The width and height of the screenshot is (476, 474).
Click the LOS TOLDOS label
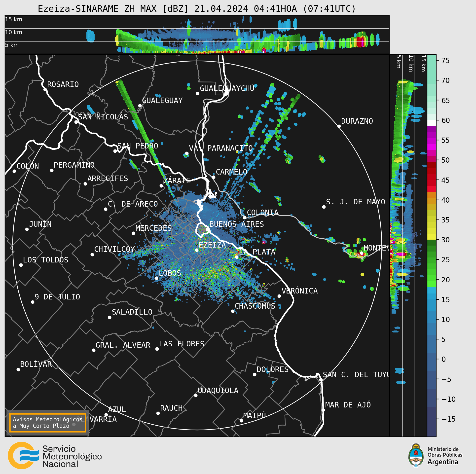click(45, 260)
